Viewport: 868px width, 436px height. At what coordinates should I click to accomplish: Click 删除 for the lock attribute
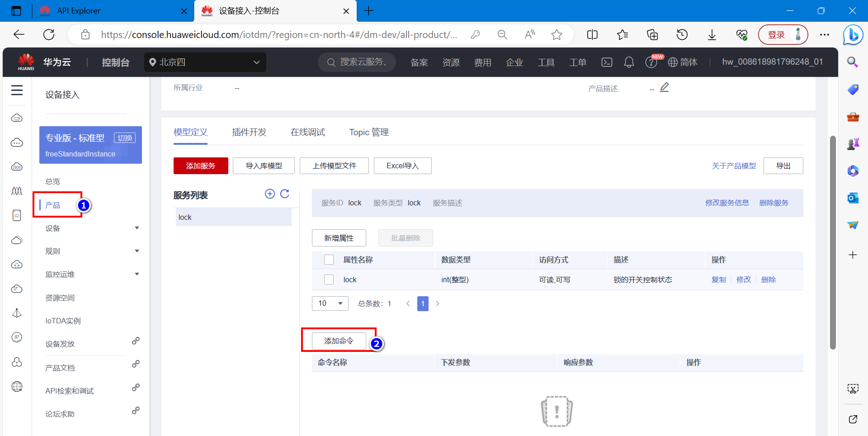pyautogui.click(x=769, y=280)
